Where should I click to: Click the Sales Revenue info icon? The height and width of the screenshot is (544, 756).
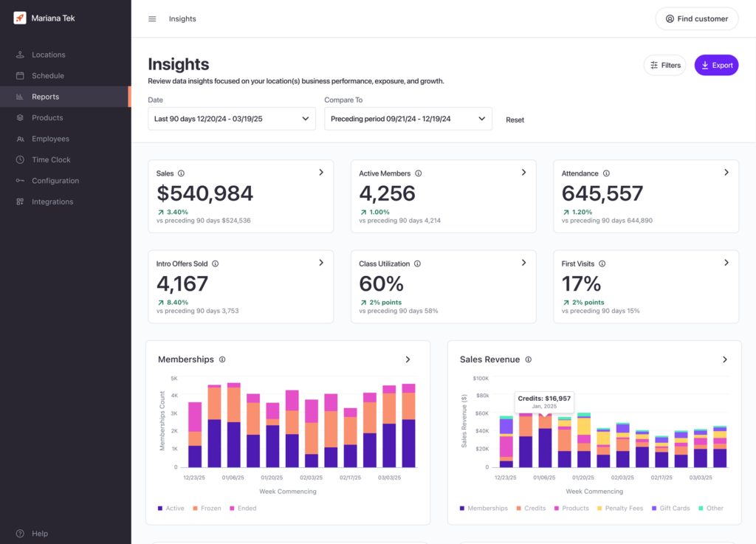tap(528, 359)
